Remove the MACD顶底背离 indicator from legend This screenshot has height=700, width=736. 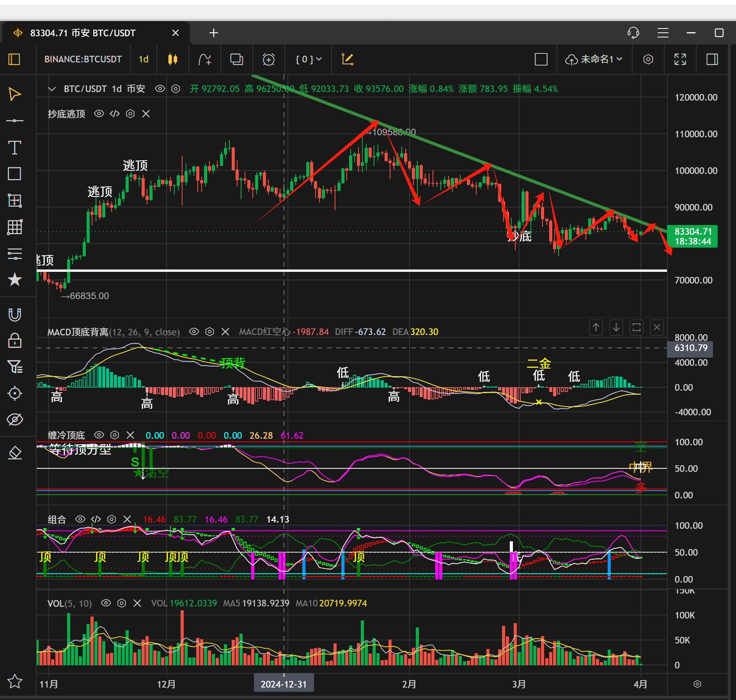tap(225, 331)
